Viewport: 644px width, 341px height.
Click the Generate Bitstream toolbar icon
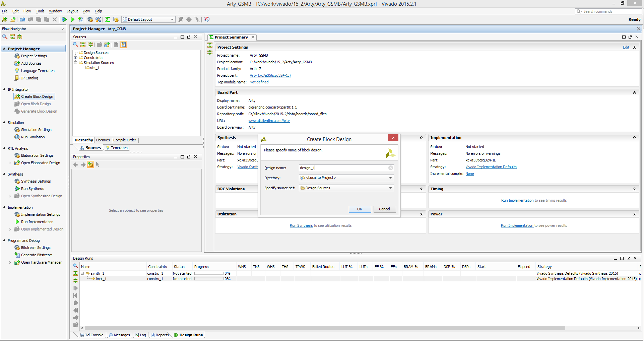click(80, 19)
